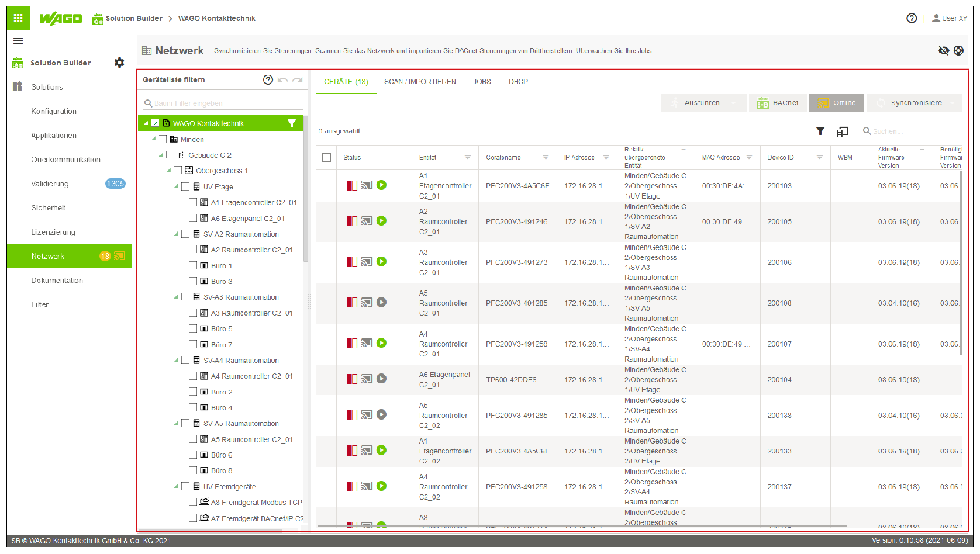The width and height of the screenshot is (980, 554).
Task: Click the Solutions sidebar icon
Action: pos(18,86)
